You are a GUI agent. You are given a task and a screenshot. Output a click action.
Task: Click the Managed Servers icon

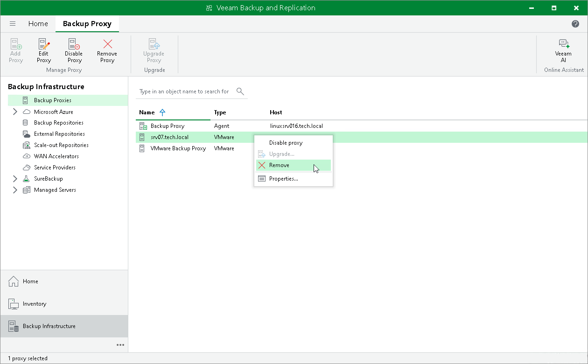27,190
